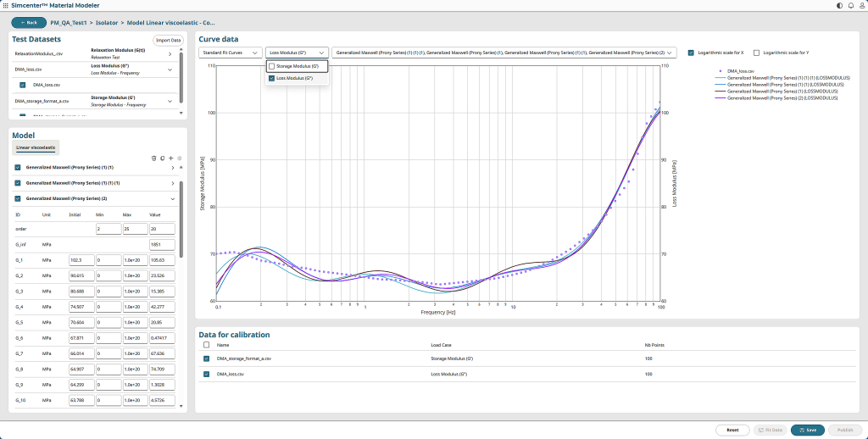The image size is (868, 439).
Task: Expand Generalized Maxwell (Prony Series) (1) (1) (1)
Action: pos(173,183)
